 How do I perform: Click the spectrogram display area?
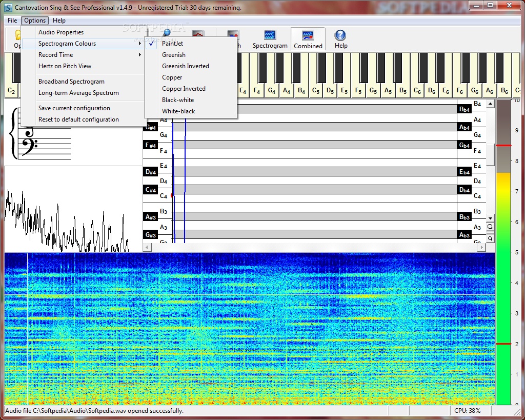pos(250,329)
